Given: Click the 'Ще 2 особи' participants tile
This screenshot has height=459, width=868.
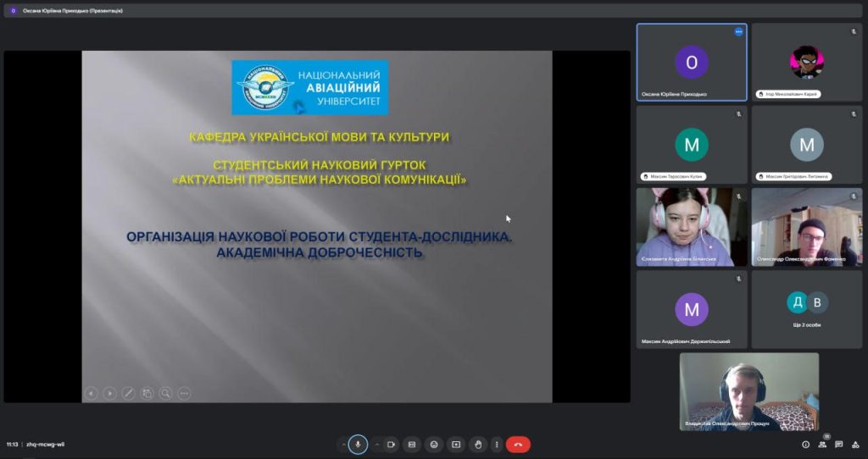Looking at the screenshot, I should [806, 308].
